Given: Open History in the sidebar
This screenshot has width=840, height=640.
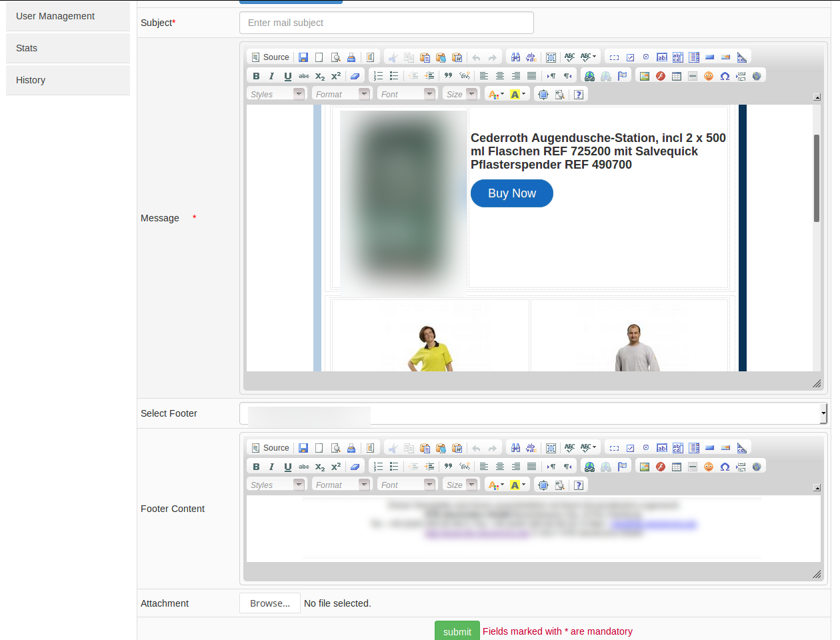Looking at the screenshot, I should click(x=68, y=80).
